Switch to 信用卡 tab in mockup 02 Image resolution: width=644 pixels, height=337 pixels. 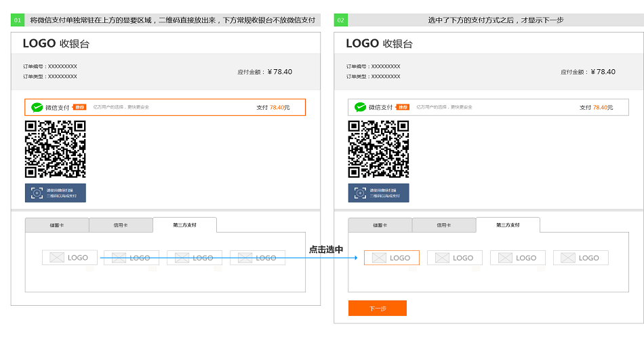tap(444, 225)
